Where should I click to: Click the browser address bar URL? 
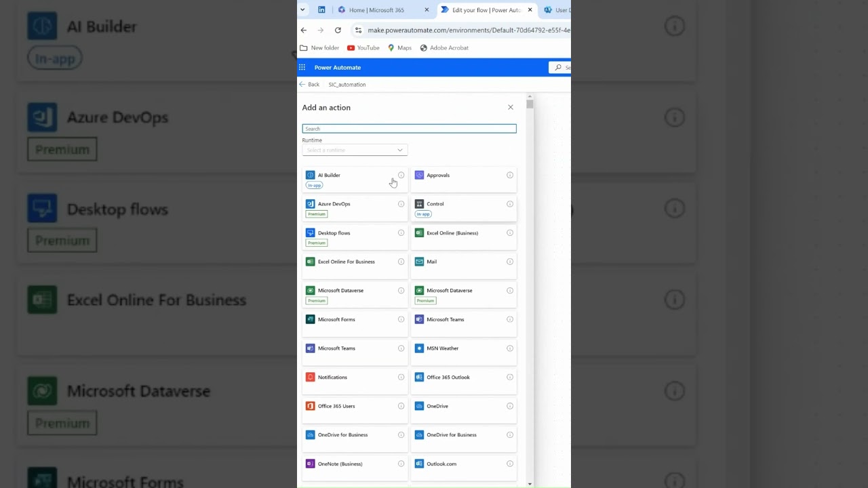click(469, 30)
